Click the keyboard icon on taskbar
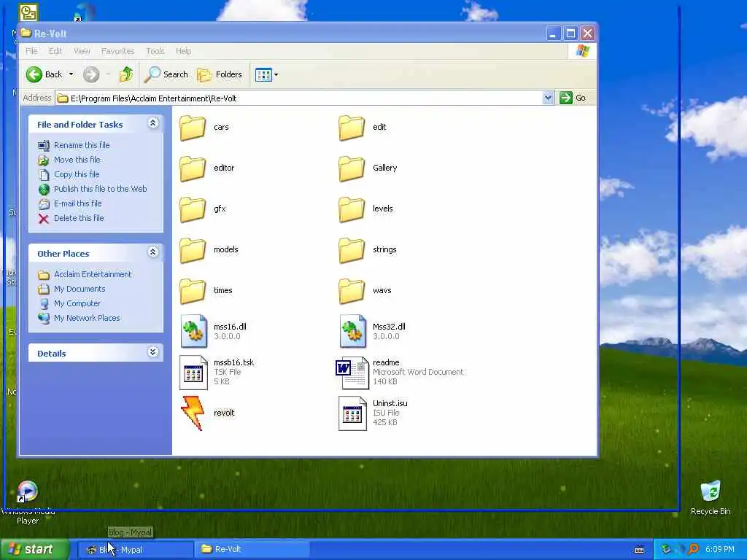This screenshot has width=747, height=560. coord(639,550)
